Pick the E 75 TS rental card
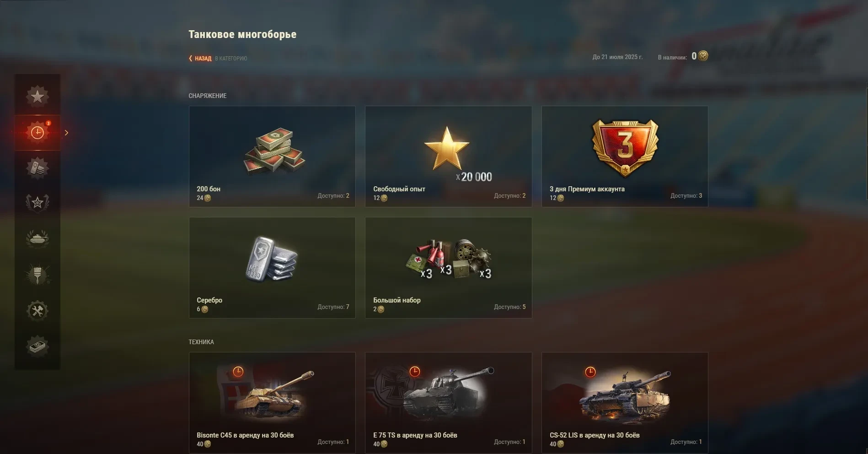 449,403
